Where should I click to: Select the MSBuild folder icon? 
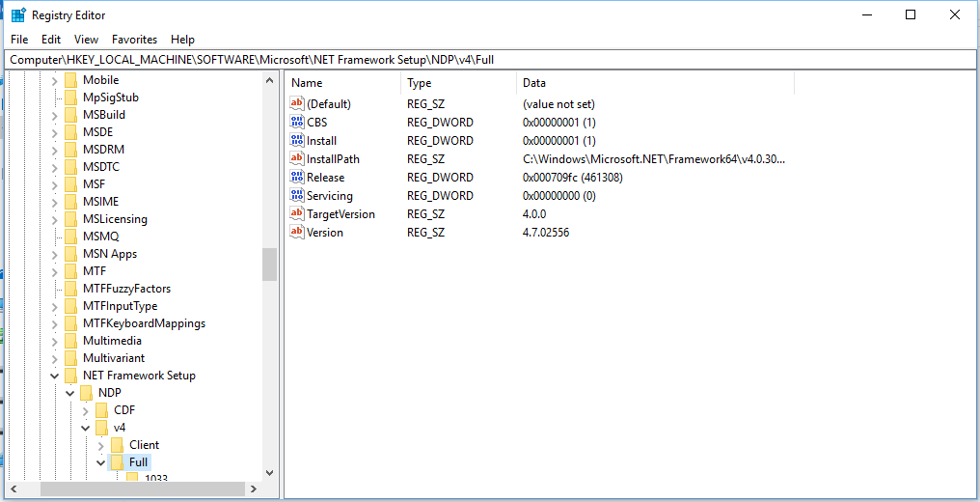pos(70,115)
